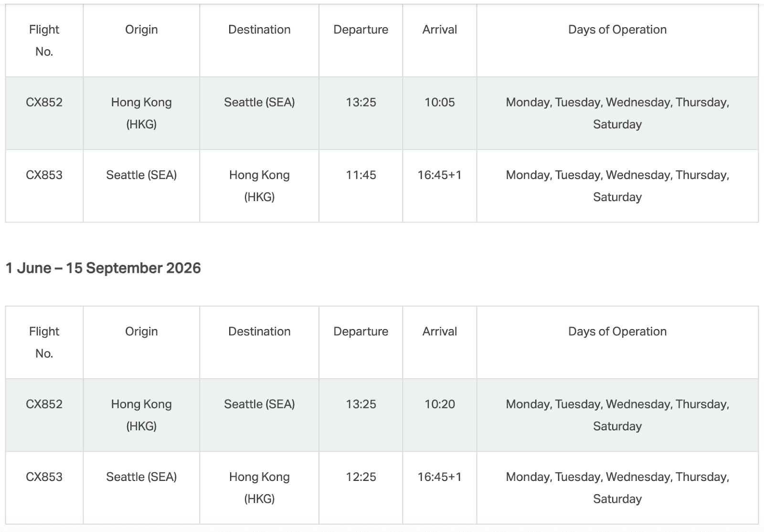Select CX852 in the row arriving 10:05
The height and width of the screenshot is (532, 764).
pyautogui.click(x=44, y=102)
